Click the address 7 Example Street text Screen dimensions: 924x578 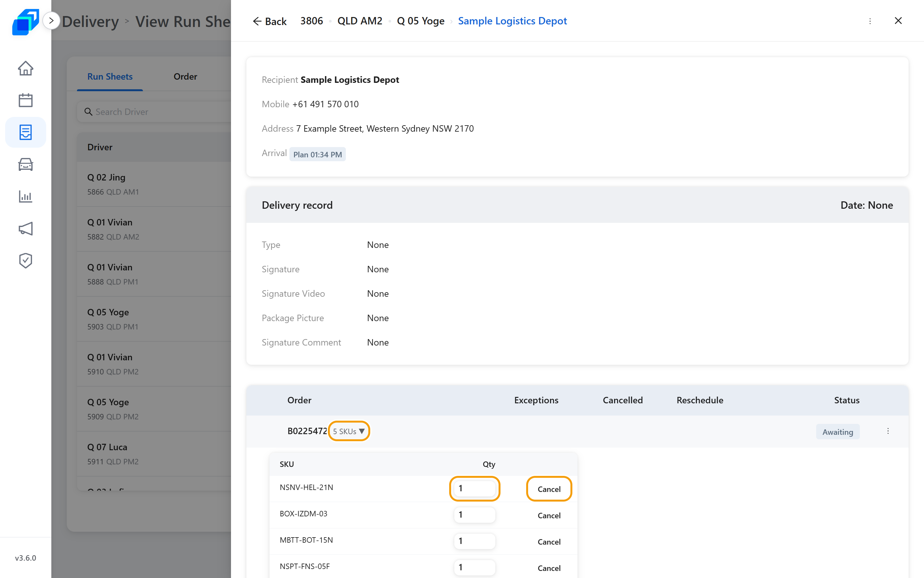pyautogui.click(x=385, y=128)
